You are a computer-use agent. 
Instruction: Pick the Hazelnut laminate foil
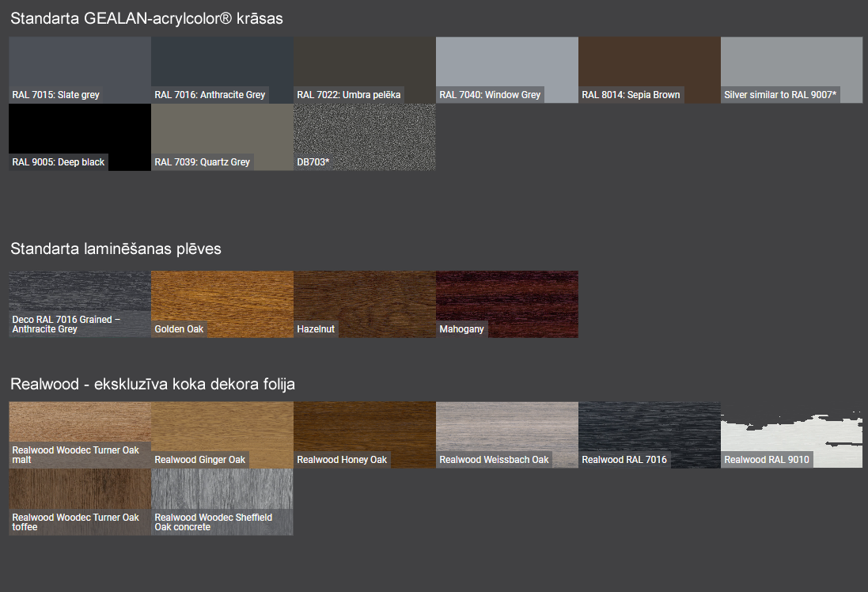point(365,304)
